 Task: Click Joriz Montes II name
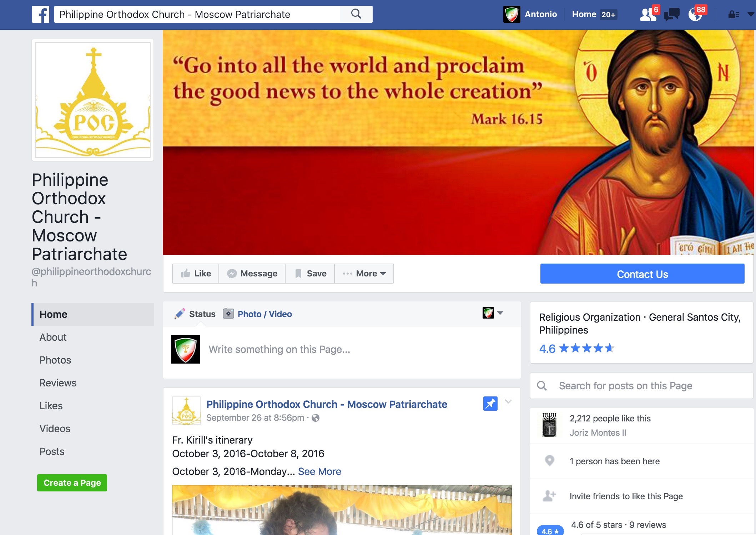coord(598,432)
